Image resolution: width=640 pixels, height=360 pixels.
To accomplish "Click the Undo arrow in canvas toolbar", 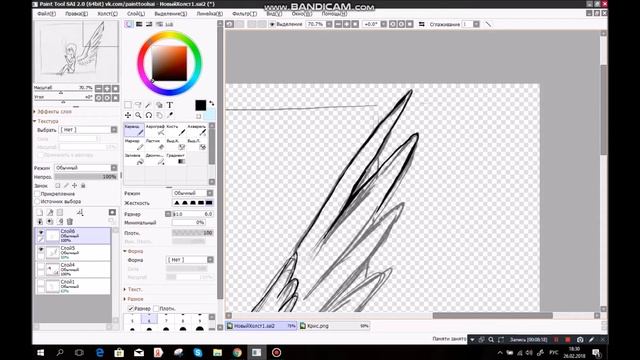I will pyautogui.click(x=230, y=24).
